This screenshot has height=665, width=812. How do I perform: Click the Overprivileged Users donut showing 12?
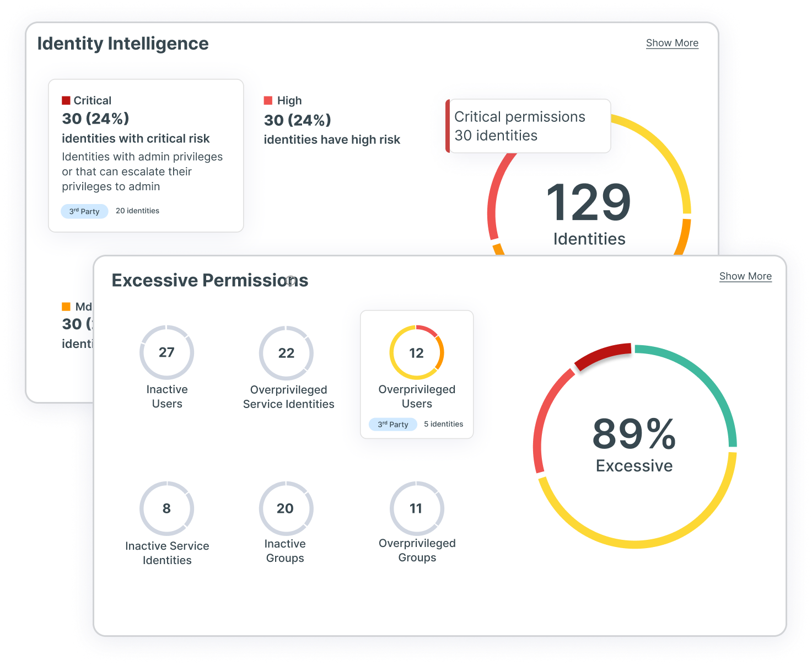tap(416, 353)
